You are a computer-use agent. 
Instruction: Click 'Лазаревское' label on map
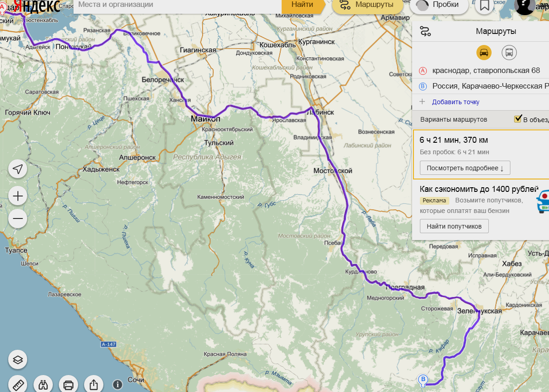point(64,294)
